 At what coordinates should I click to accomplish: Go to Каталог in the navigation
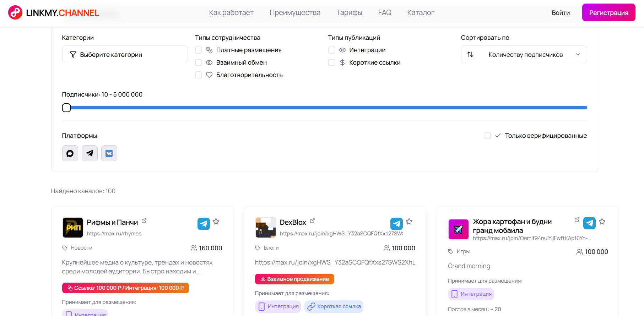(x=421, y=13)
